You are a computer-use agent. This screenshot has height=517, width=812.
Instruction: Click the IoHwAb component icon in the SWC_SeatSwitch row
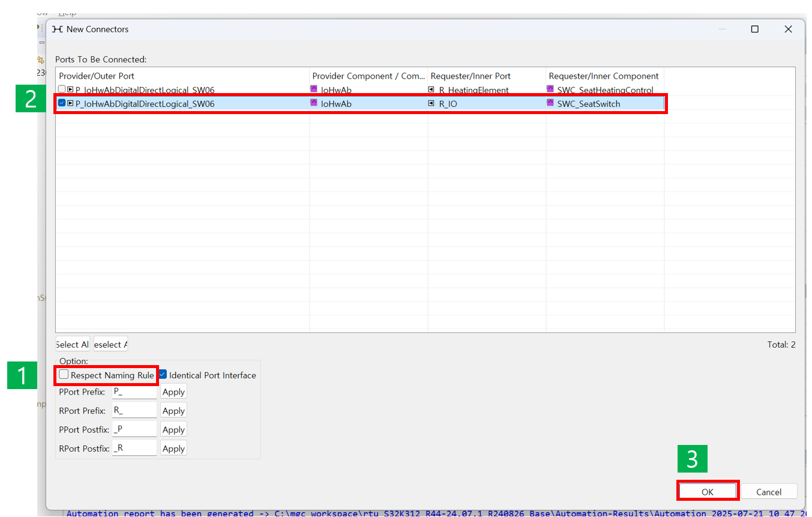(314, 103)
